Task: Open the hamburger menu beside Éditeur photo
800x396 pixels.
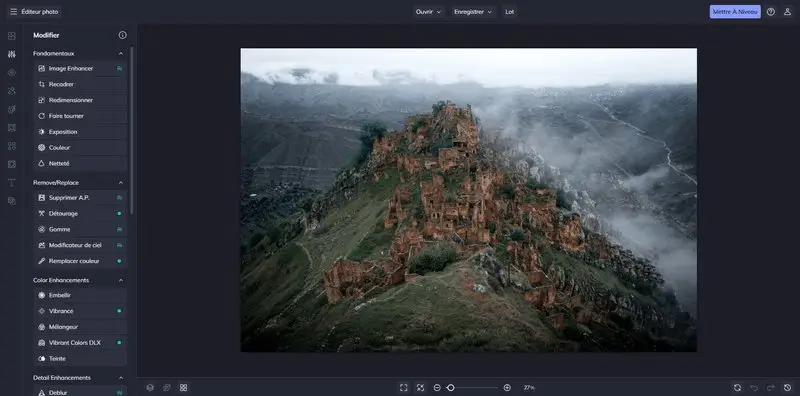Action: (13, 12)
